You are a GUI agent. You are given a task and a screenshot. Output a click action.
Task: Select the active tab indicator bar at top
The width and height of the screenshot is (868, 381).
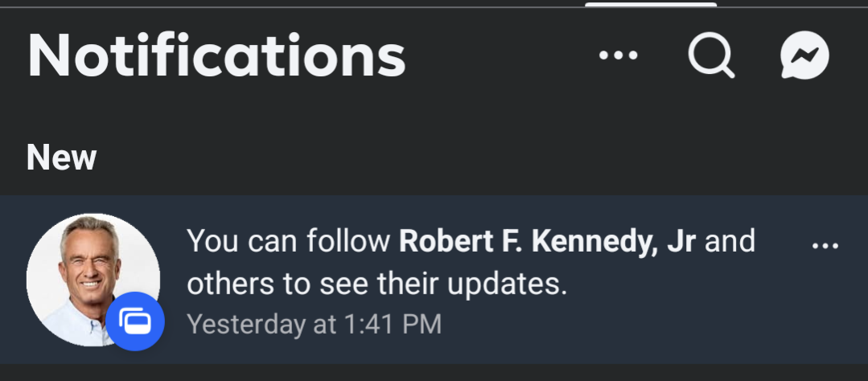(x=651, y=5)
